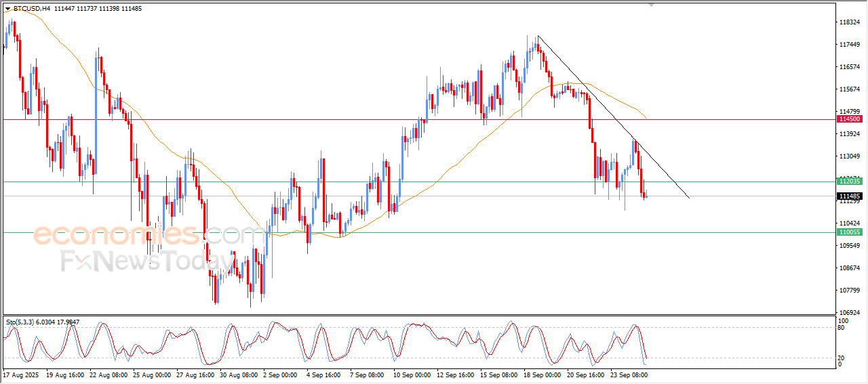
Task: Click the green 112035 price level tag
Action: coord(850,182)
